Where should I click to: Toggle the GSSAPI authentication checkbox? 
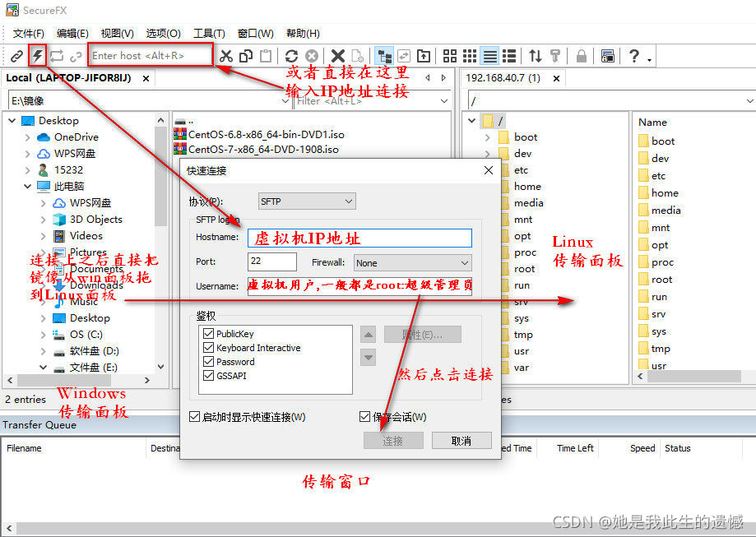point(208,376)
